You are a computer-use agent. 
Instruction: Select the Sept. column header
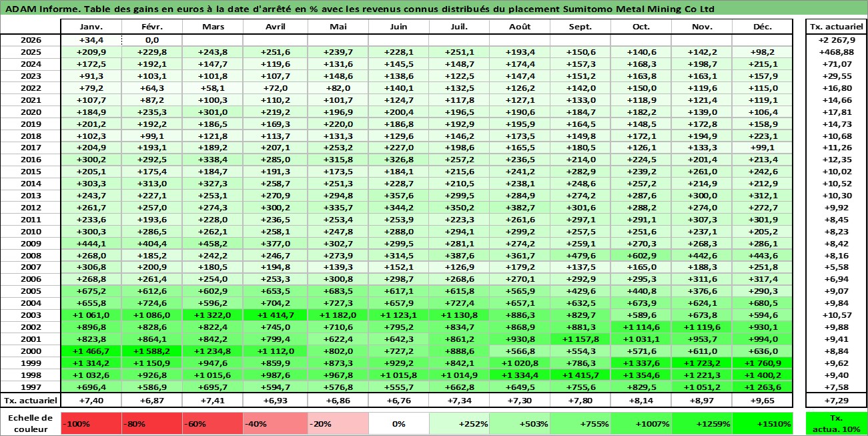[x=580, y=27]
